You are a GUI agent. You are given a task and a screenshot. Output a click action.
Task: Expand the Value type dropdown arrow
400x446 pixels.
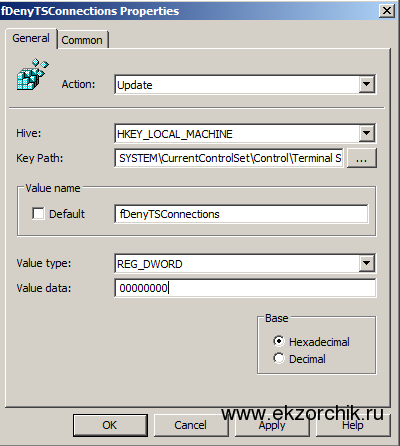(367, 263)
